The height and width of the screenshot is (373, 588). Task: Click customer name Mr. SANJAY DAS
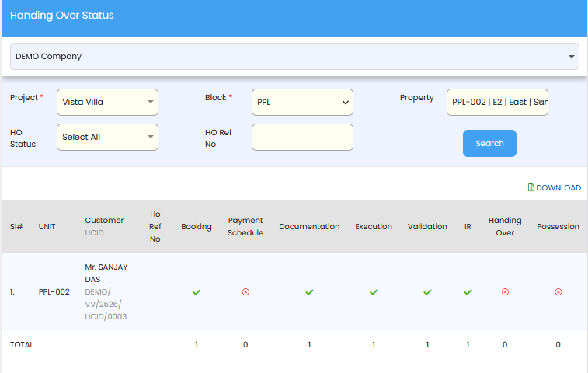106,274
